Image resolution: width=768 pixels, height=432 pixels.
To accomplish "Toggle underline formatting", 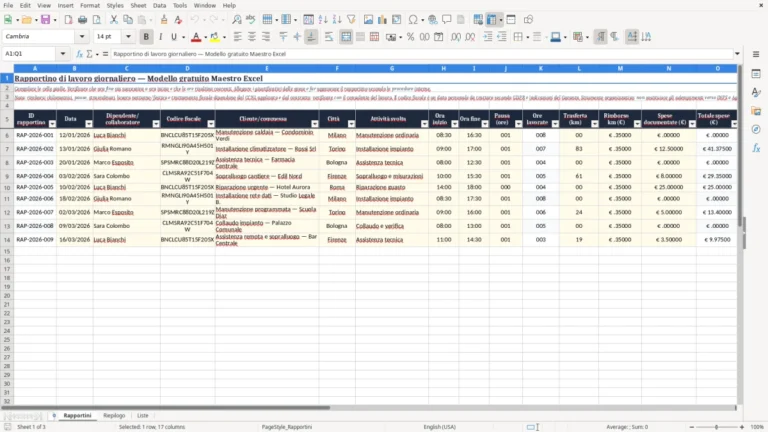I will [174, 37].
